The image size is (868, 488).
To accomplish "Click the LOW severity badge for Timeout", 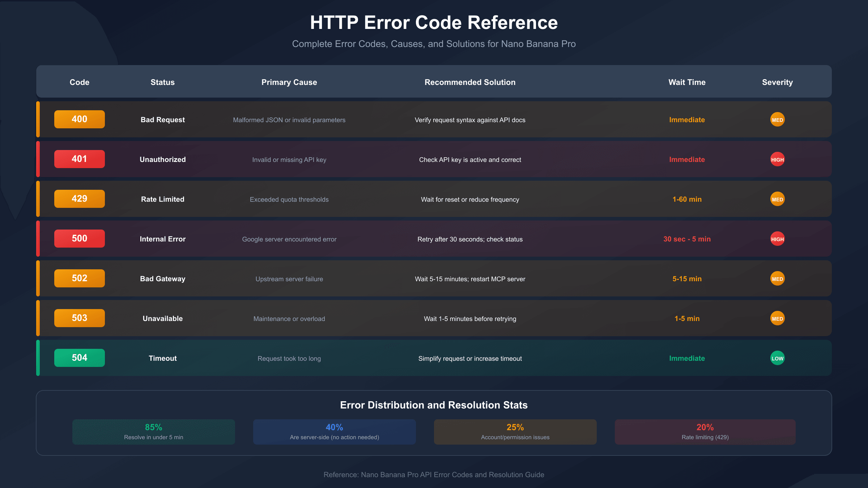I will (x=778, y=358).
